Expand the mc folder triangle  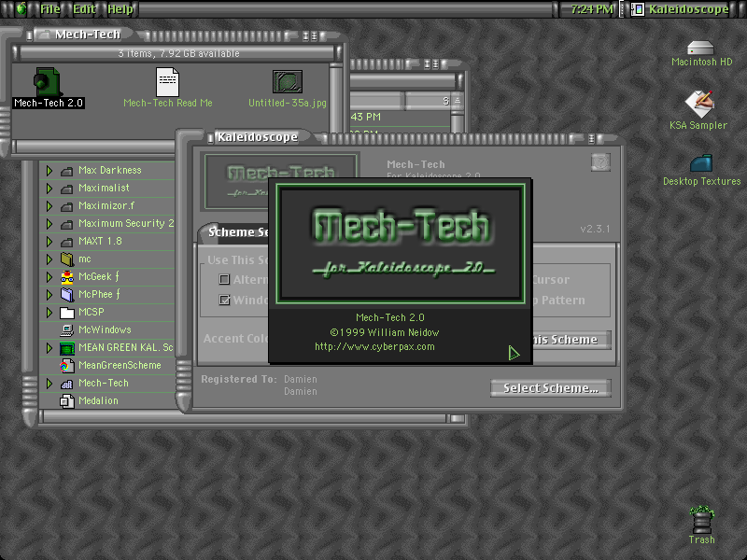(x=49, y=259)
